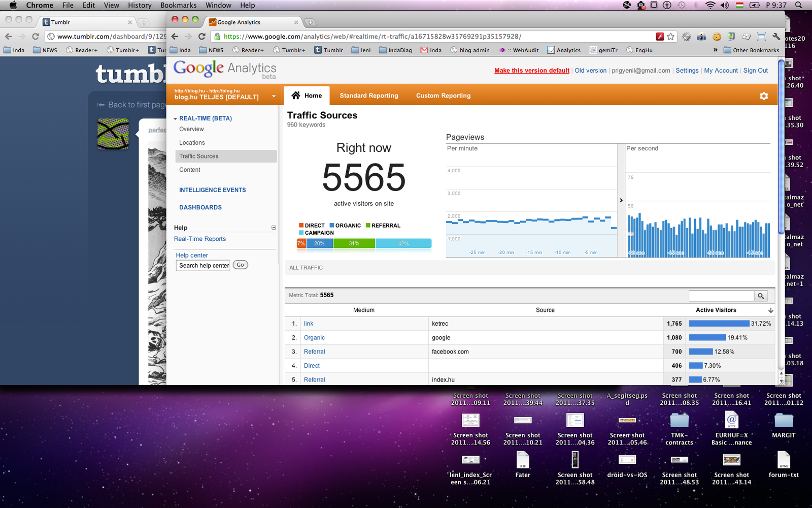Image resolution: width=812 pixels, height=508 pixels.
Task: Open INTELLIGENCE EVENTS section
Action: point(212,190)
